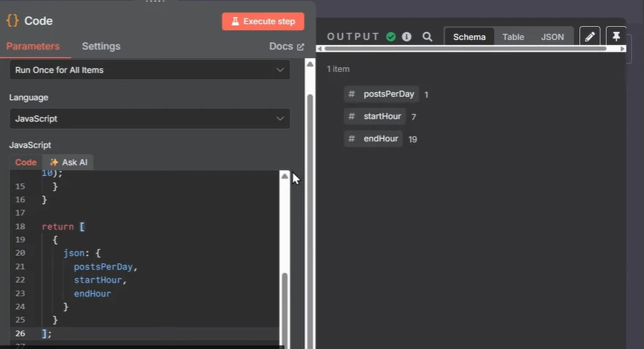Pin the output data
Image resolution: width=644 pixels, height=349 pixels.
(616, 37)
